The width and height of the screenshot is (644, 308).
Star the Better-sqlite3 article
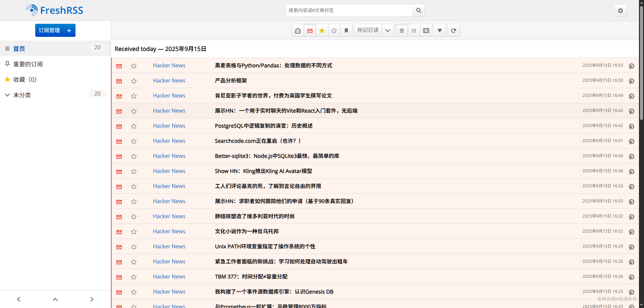[134, 156]
